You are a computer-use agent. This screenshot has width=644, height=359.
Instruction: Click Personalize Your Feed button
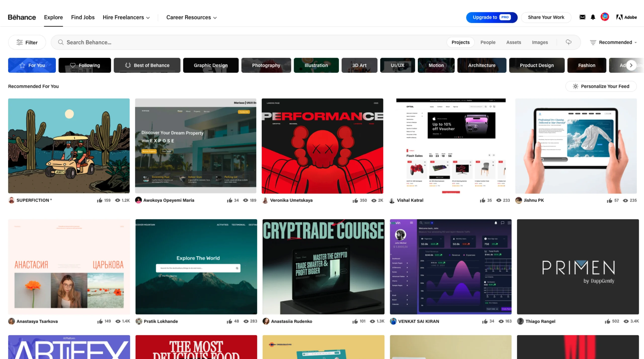point(601,86)
